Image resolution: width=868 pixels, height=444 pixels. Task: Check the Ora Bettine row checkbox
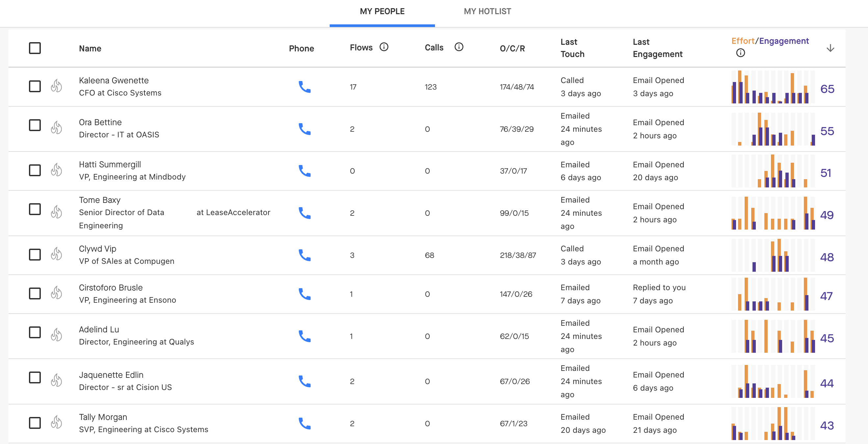click(x=35, y=125)
